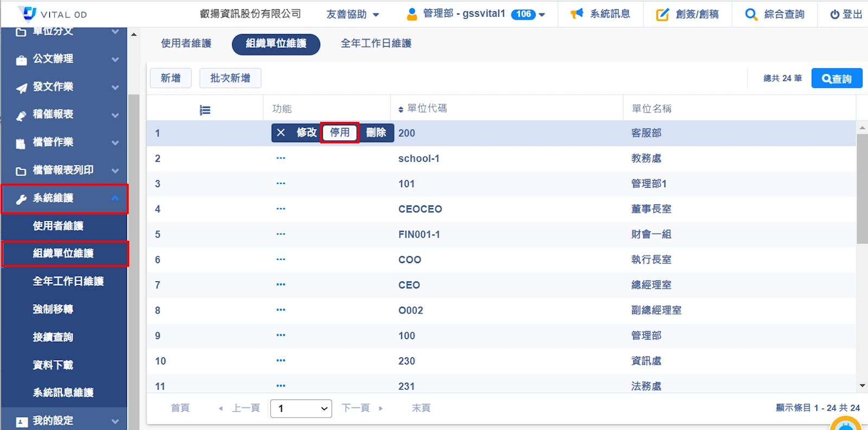Click the 批次新增 button

tap(230, 78)
